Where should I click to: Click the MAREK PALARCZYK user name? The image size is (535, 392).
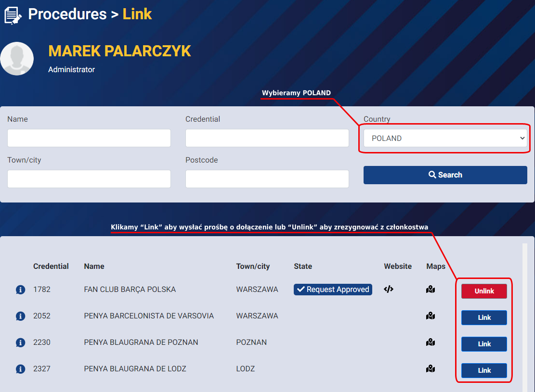tap(120, 51)
